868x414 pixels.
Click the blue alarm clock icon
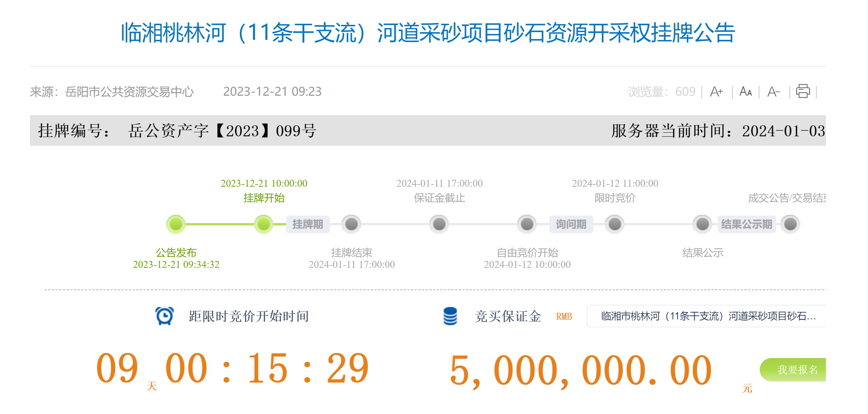point(165,316)
